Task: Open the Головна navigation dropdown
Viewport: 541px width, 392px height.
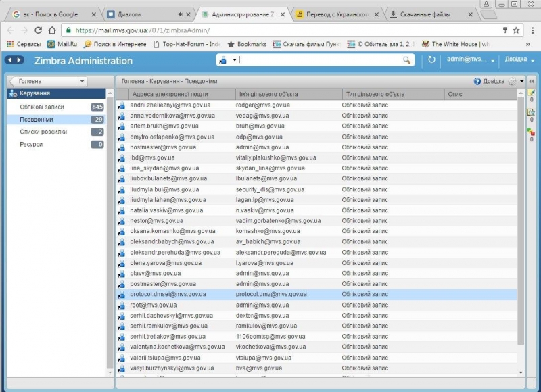Action: pos(47,81)
